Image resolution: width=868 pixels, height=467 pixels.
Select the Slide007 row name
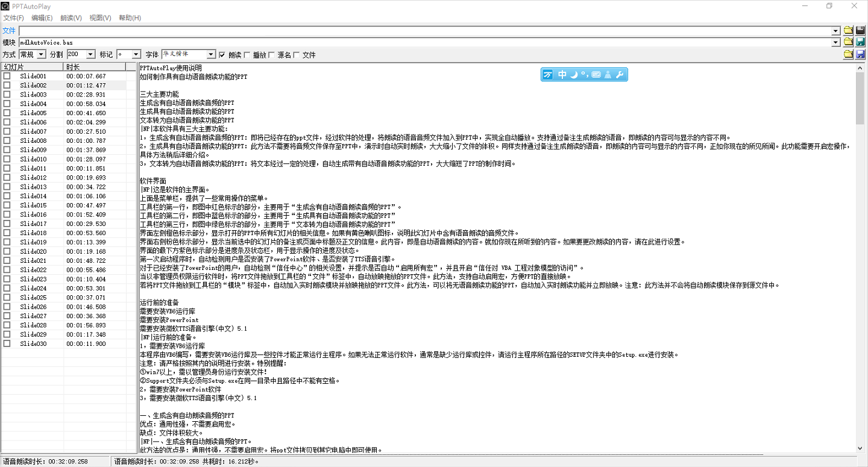(33, 131)
